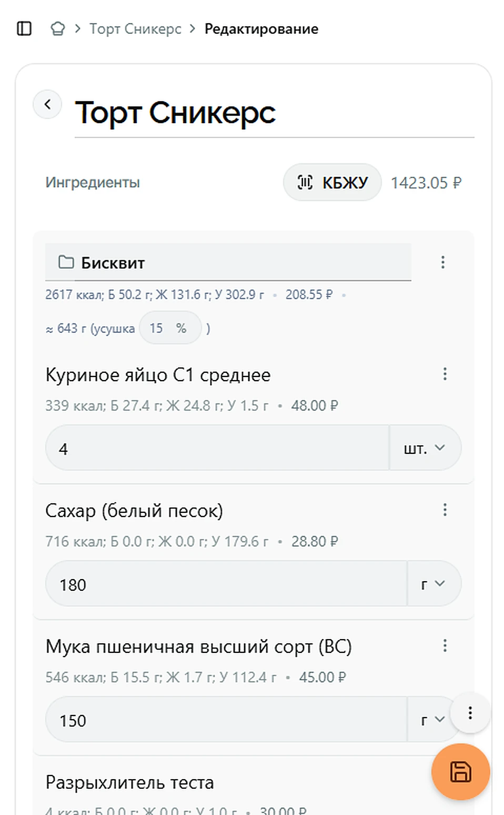Screen dimensions: 504x815
Task: Open options for Сахар (белый песок)
Action: pyautogui.click(x=445, y=510)
